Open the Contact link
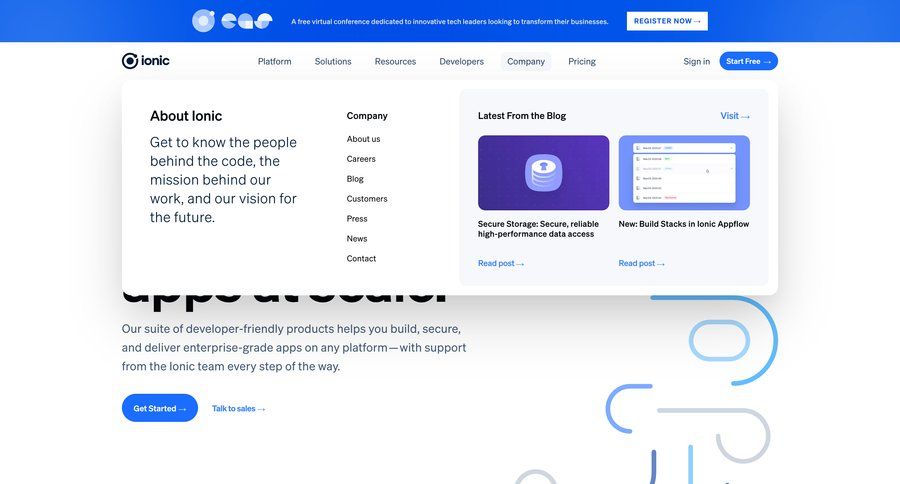 (x=361, y=259)
